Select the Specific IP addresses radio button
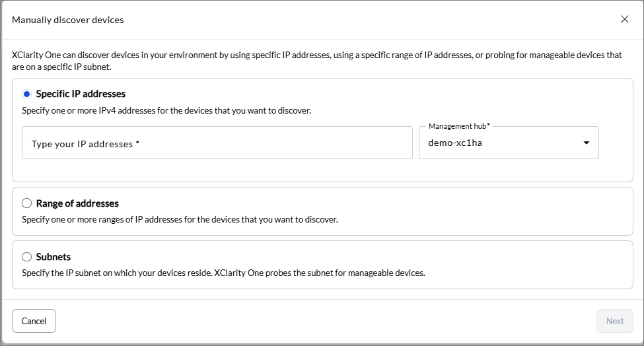Image resolution: width=644 pixels, height=346 pixels. coord(26,94)
